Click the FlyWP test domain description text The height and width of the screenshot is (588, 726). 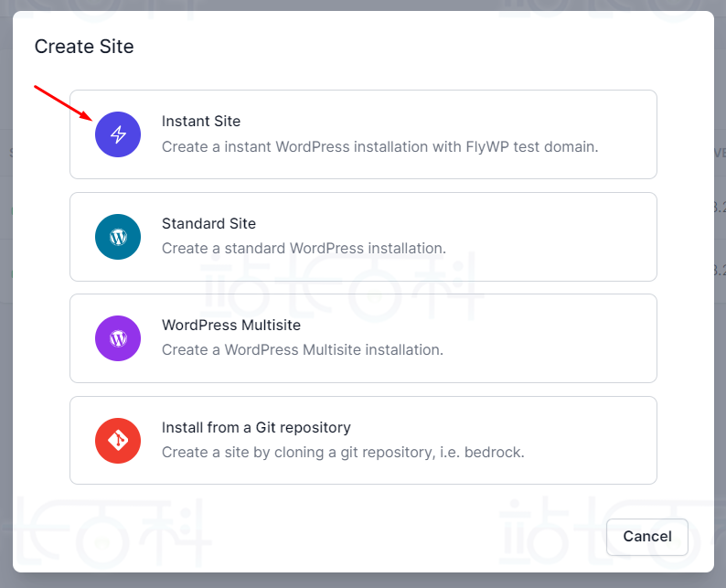(x=379, y=146)
